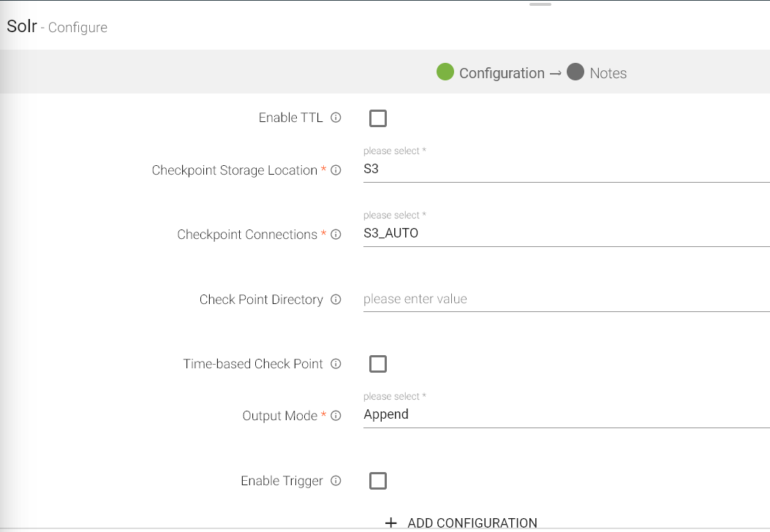
Task: Enable the TTL checkbox
Action: point(378,118)
